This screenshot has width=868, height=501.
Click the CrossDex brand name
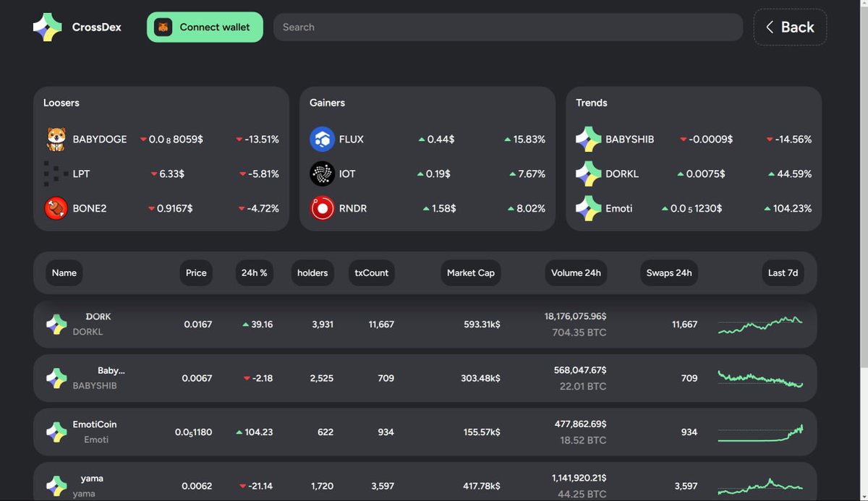pos(97,27)
